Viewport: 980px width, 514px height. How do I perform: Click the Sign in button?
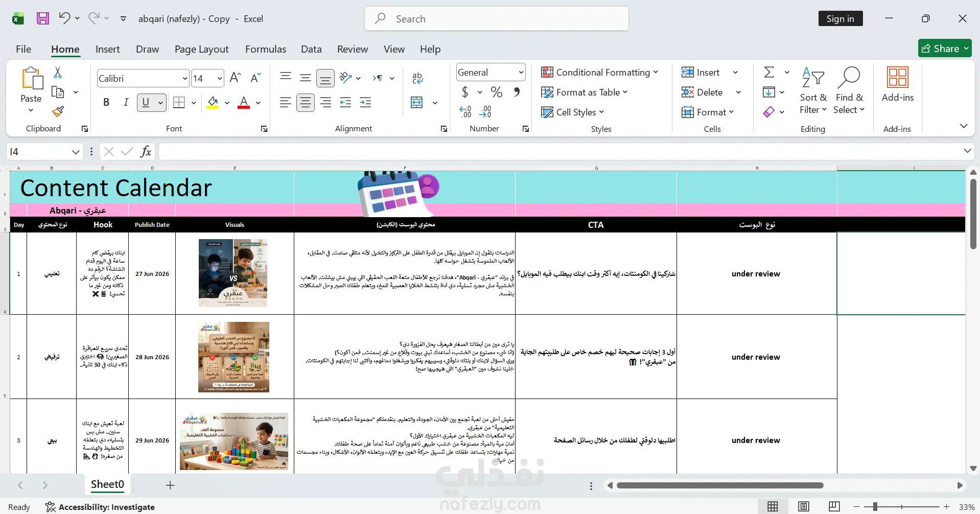(840, 18)
